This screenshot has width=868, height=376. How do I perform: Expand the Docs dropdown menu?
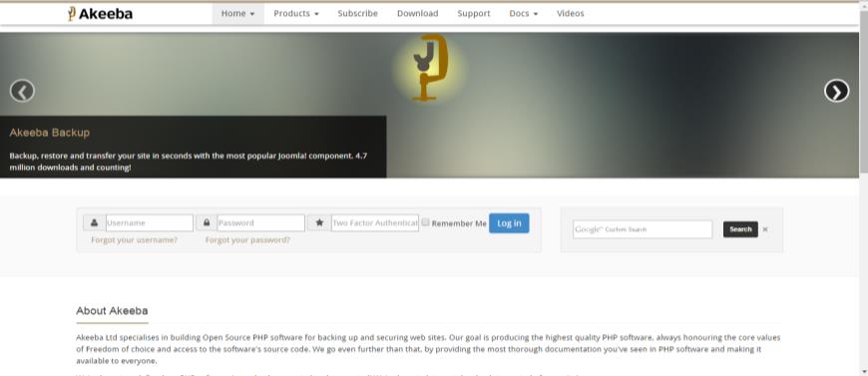click(x=524, y=13)
